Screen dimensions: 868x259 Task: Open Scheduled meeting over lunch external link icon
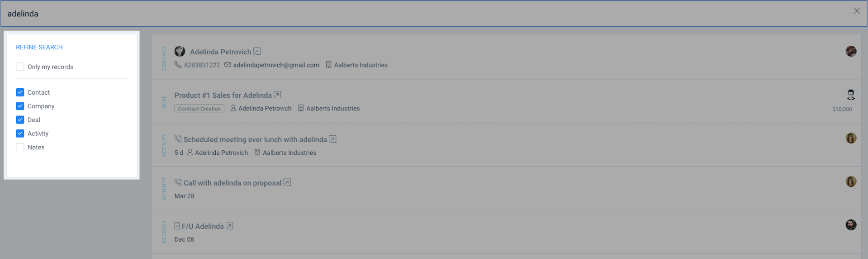[333, 139]
